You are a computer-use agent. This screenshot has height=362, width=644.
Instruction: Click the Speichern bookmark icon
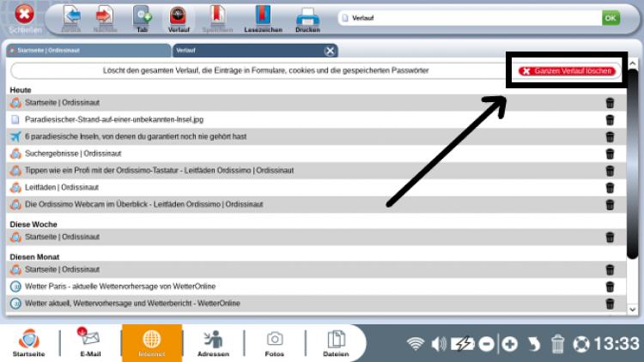click(x=217, y=18)
